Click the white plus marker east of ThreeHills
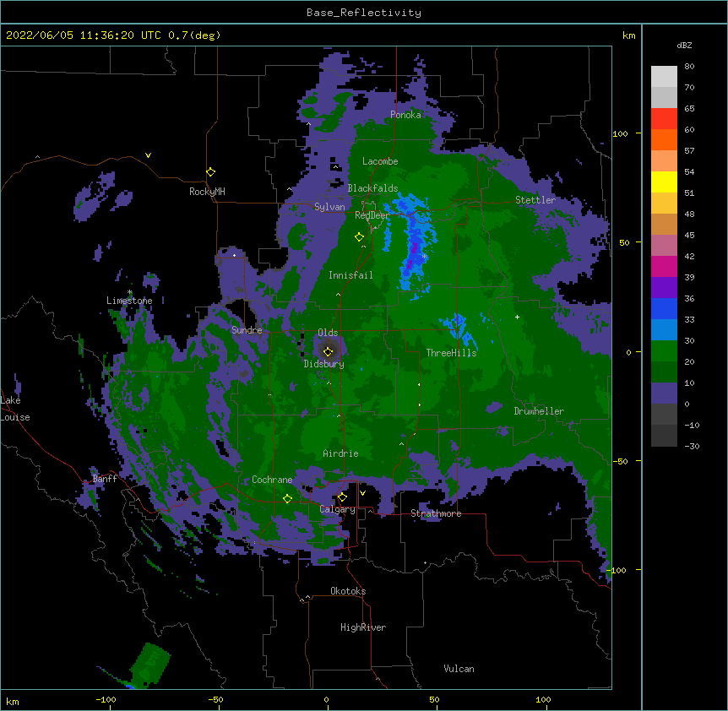The width and height of the screenshot is (728, 711). pyautogui.click(x=517, y=317)
